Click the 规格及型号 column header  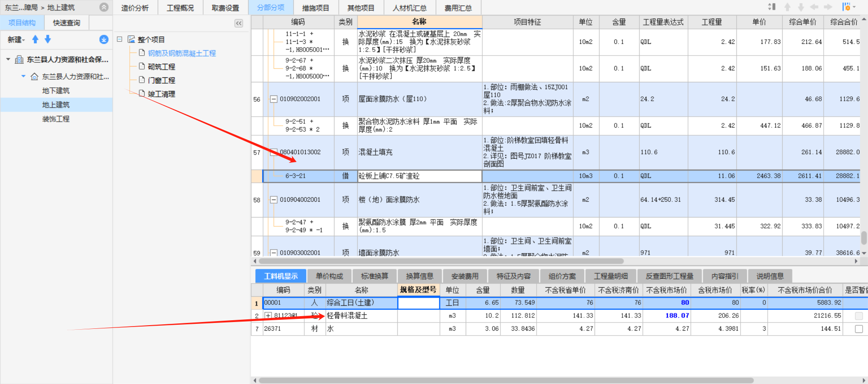click(x=418, y=289)
